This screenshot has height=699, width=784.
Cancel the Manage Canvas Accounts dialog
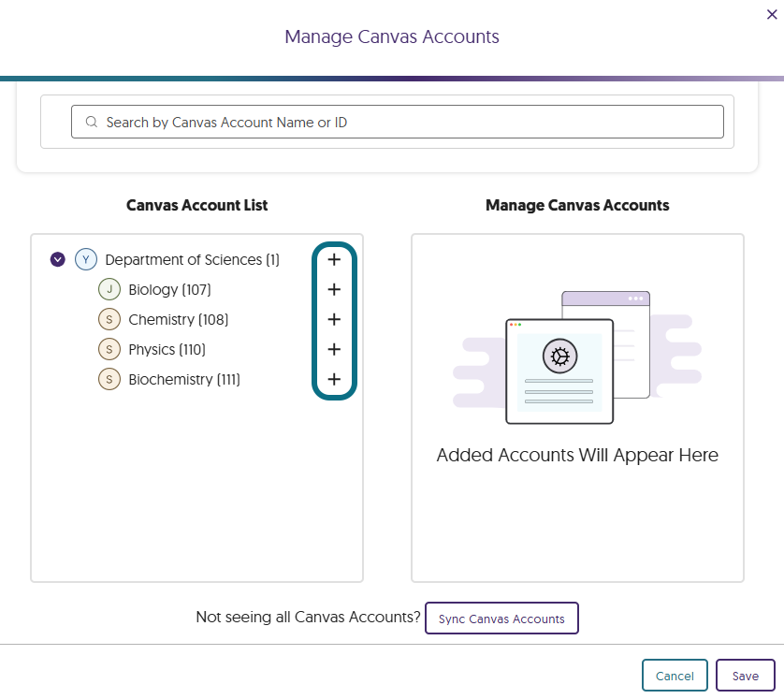click(x=675, y=676)
